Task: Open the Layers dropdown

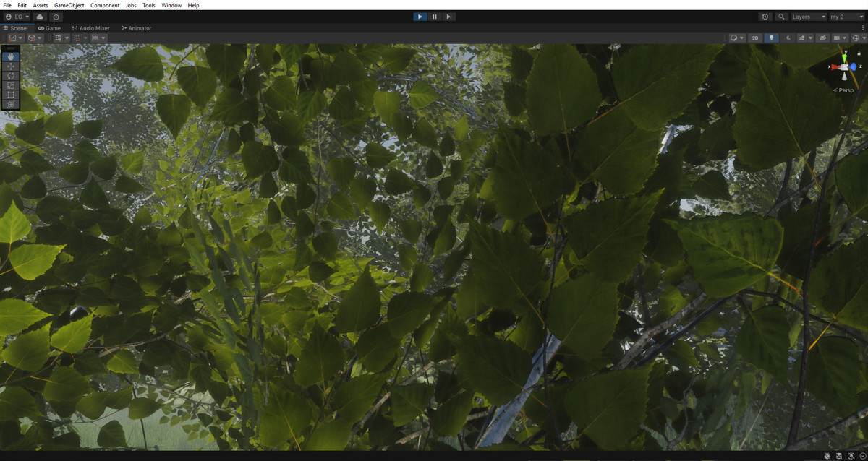Action: coord(808,17)
